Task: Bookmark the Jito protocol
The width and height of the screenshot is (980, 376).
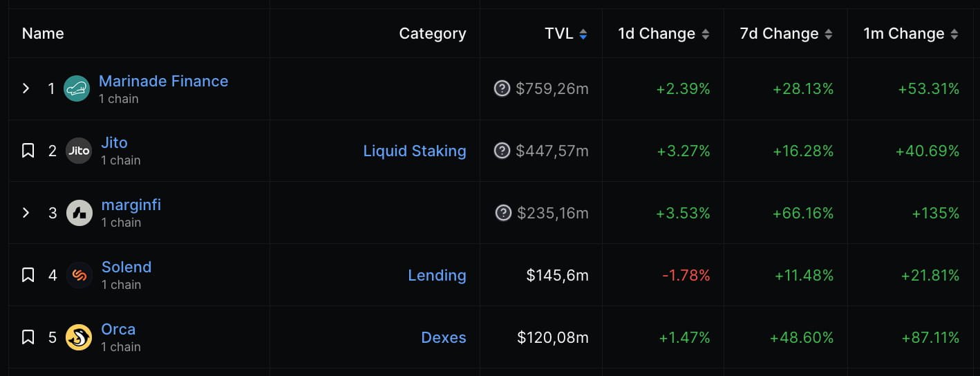Action: click(28, 151)
